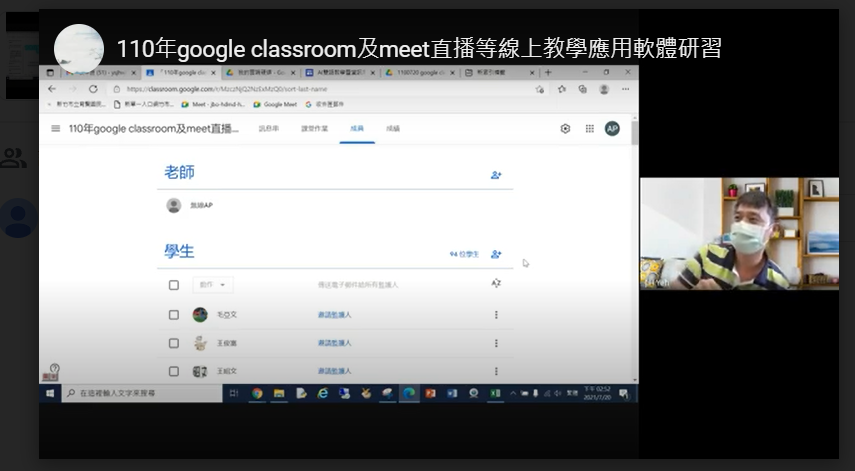Click 邀請監護人 link in second student row
The height and width of the screenshot is (471, 855).
pos(334,343)
